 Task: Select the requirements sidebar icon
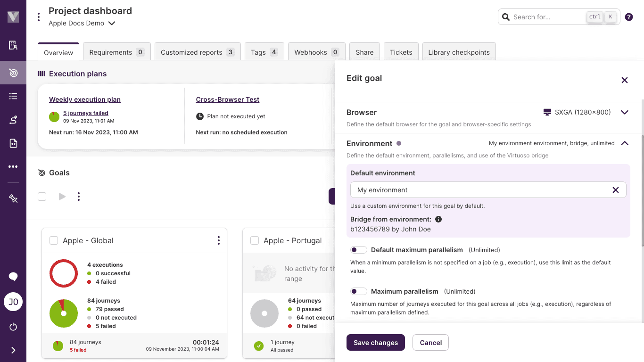[13, 45]
